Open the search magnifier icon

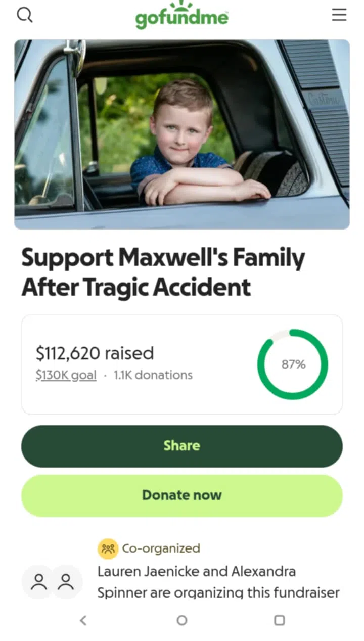coord(25,15)
